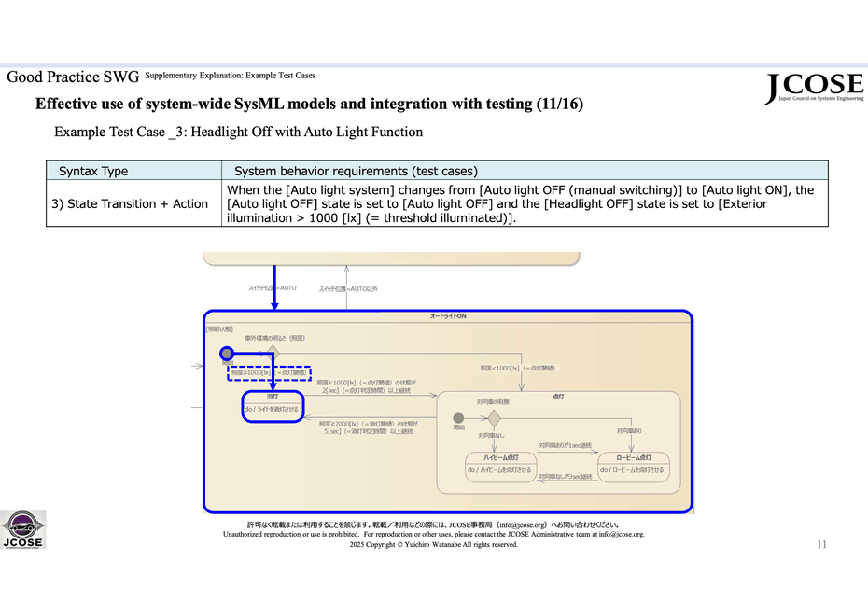Click '2025 Copyright © Yuichiro Watanabe' line
The height and width of the screenshot is (614, 868).
433,544
